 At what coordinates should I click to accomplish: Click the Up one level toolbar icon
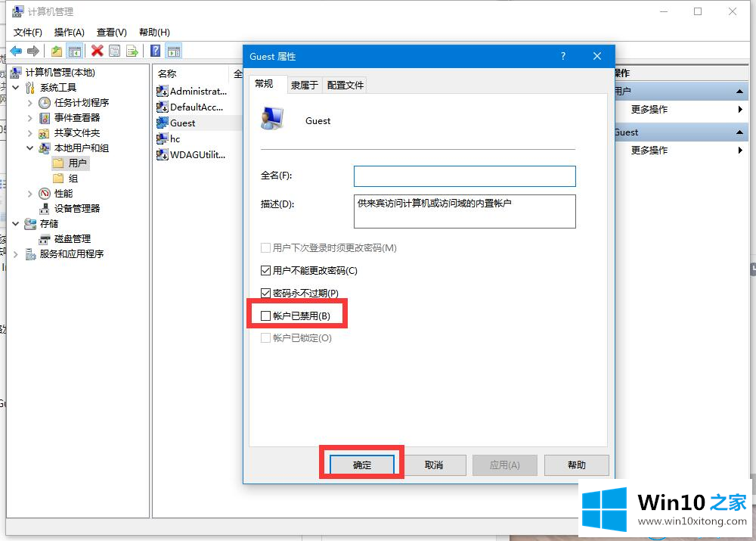click(x=57, y=51)
